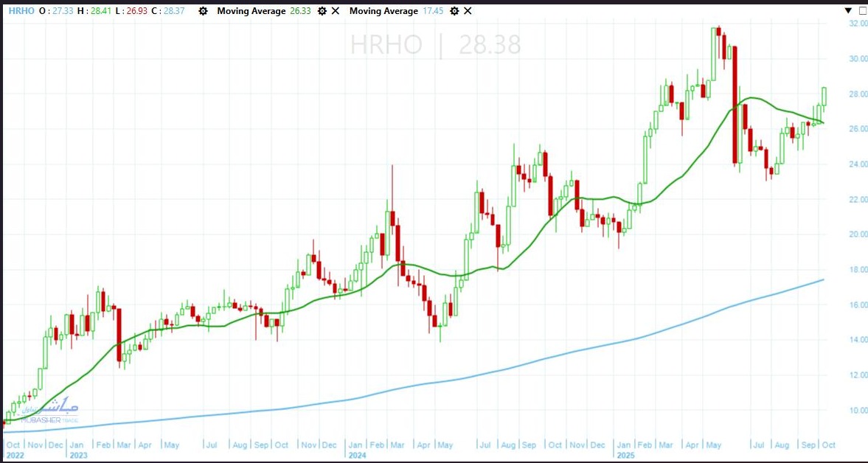This screenshot has height=463, width=868.
Task: Select the Moving Average 17.45 legend label
Action: tap(383, 11)
